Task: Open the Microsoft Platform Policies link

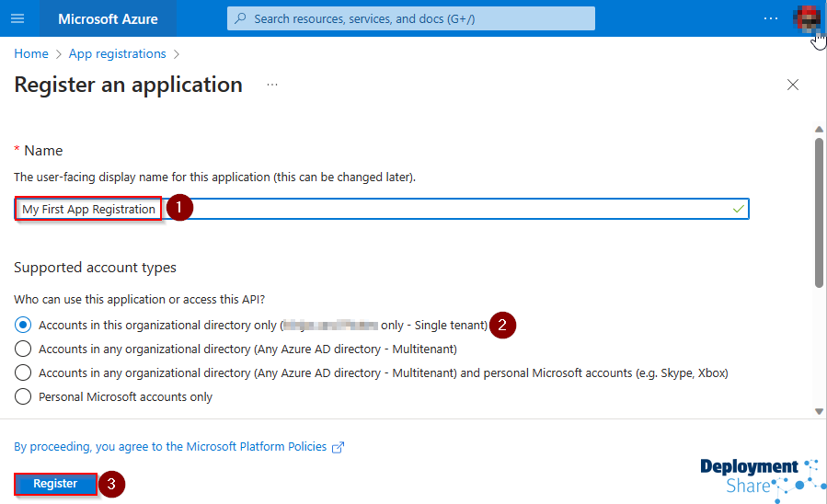Action: [x=170, y=446]
